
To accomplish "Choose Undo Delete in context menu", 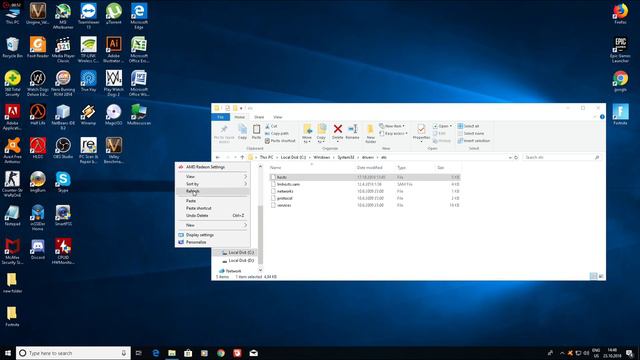I will coord(212,216).
